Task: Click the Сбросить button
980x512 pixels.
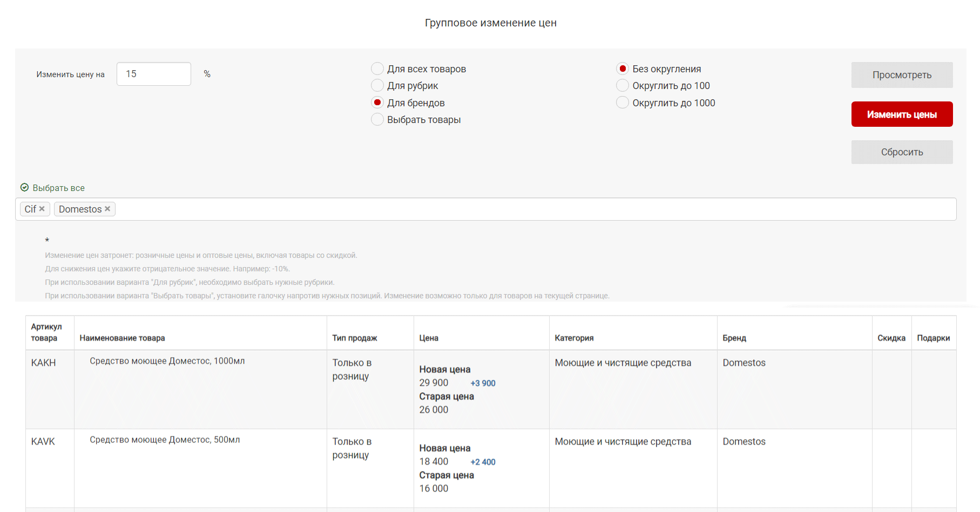Action: pos(902,152)
